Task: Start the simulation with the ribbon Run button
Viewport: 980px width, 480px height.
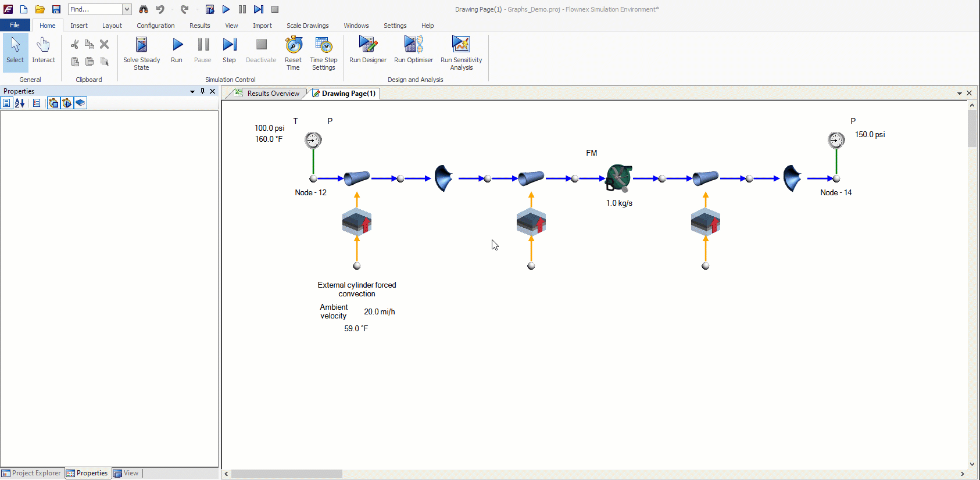Action: [177, 51]
